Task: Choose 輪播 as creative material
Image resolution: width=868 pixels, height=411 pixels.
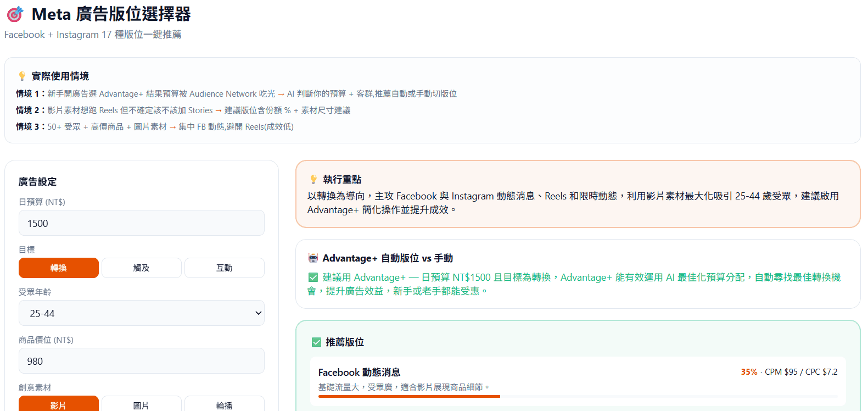Action: click(x=225, y=403)
